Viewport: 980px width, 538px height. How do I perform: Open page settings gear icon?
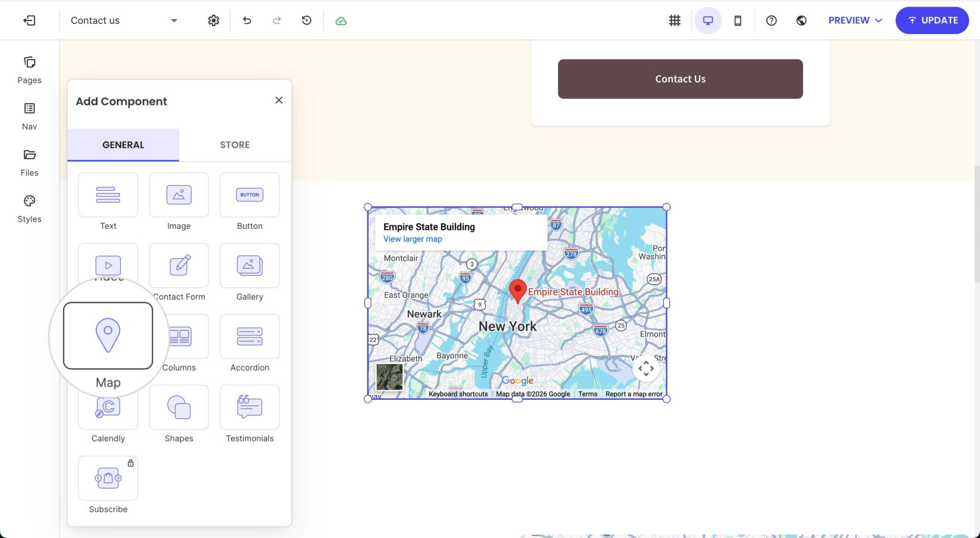click(x=214, y=20)
